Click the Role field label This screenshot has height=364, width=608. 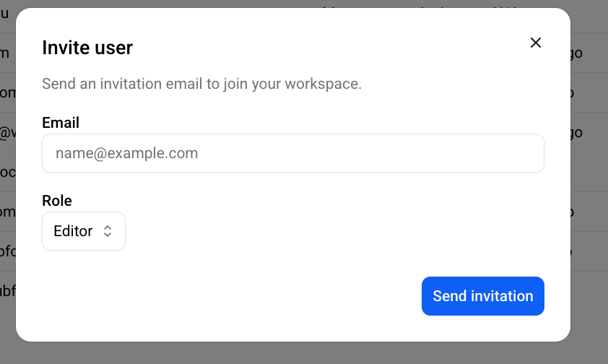click(x=57, y=201)
